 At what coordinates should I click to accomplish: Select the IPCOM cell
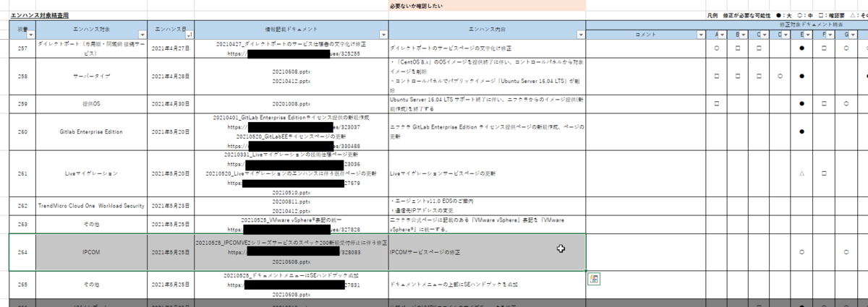point(91,252)
